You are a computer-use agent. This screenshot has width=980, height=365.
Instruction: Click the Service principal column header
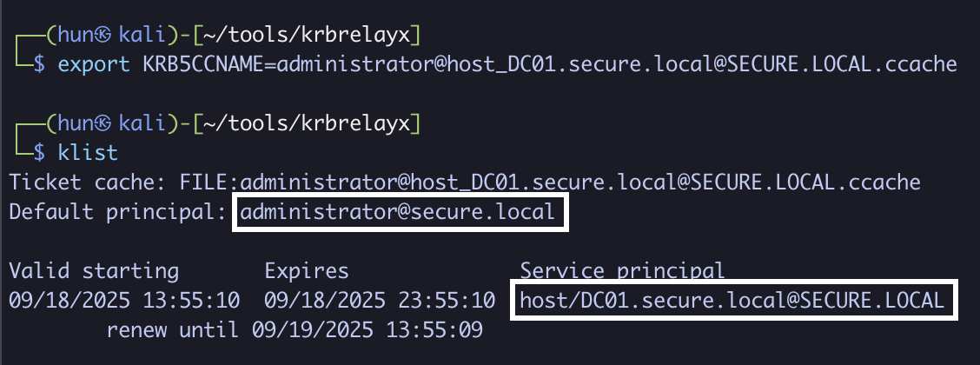point(622,271)
